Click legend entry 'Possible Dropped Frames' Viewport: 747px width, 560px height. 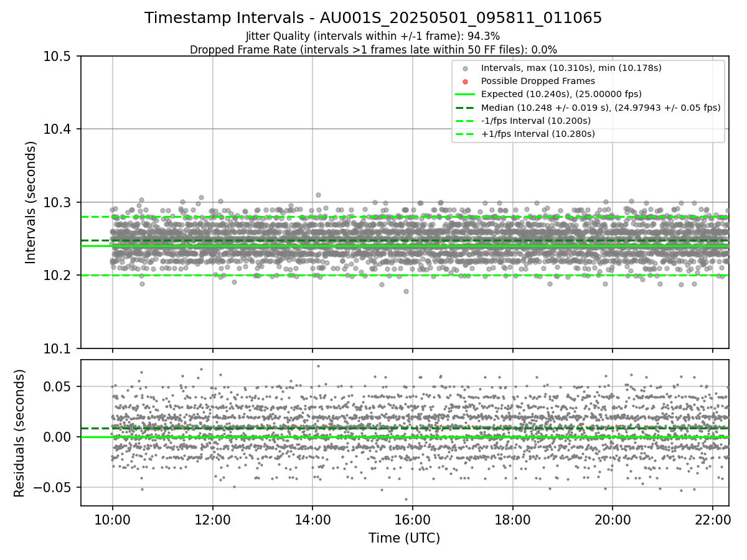(x=538, y=81)
